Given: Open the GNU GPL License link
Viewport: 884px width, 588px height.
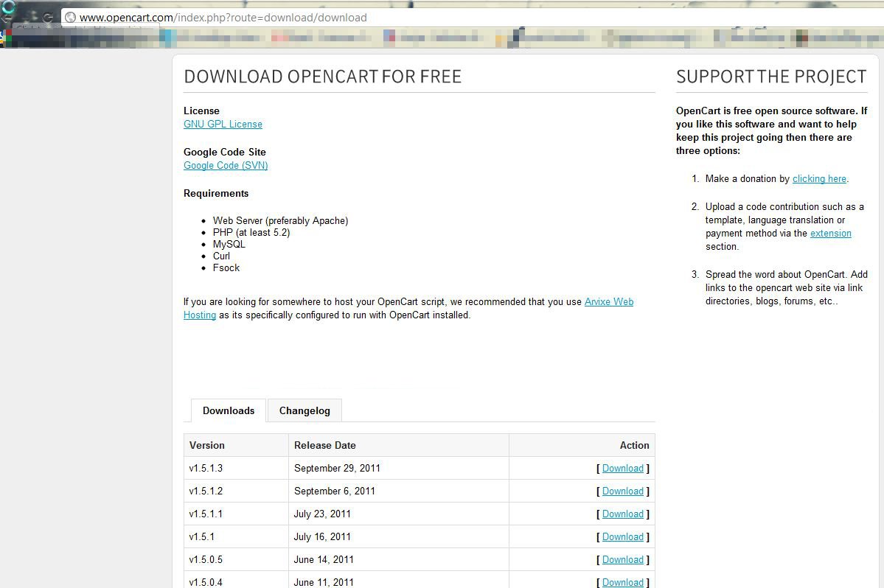Looking at the screenshot, I should click(x=223, y=125).
